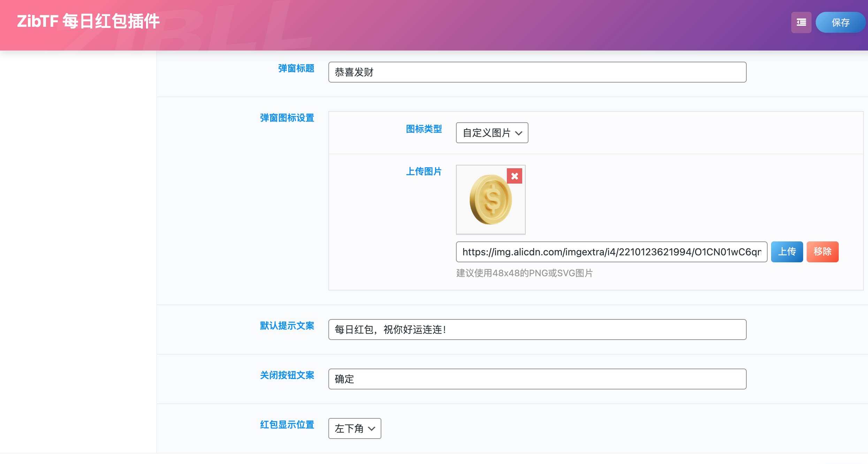Click the 默认提示文案 label
The image size is (868, 464).
coord(287,326)
